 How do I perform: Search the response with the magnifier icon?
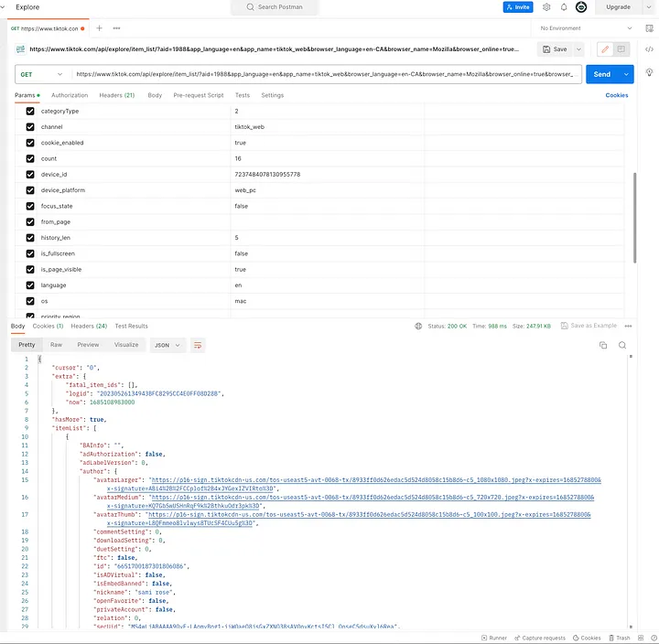point(622,345)
